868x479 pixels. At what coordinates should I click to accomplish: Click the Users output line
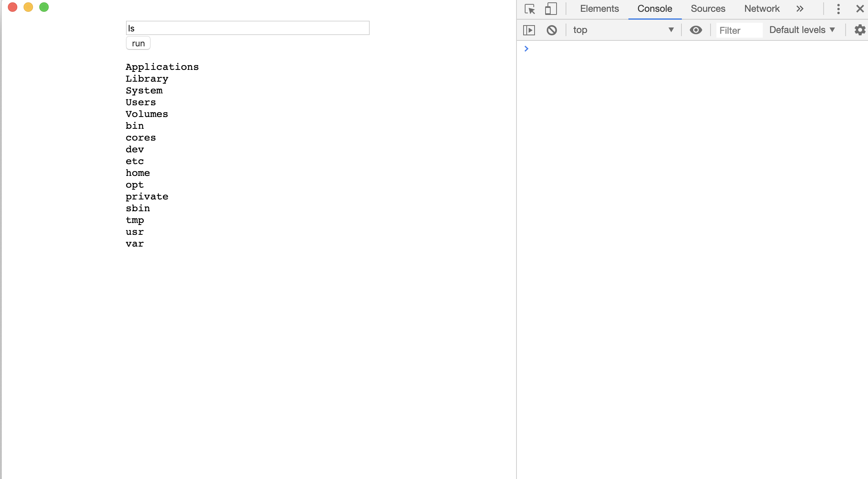coord(141,102)
